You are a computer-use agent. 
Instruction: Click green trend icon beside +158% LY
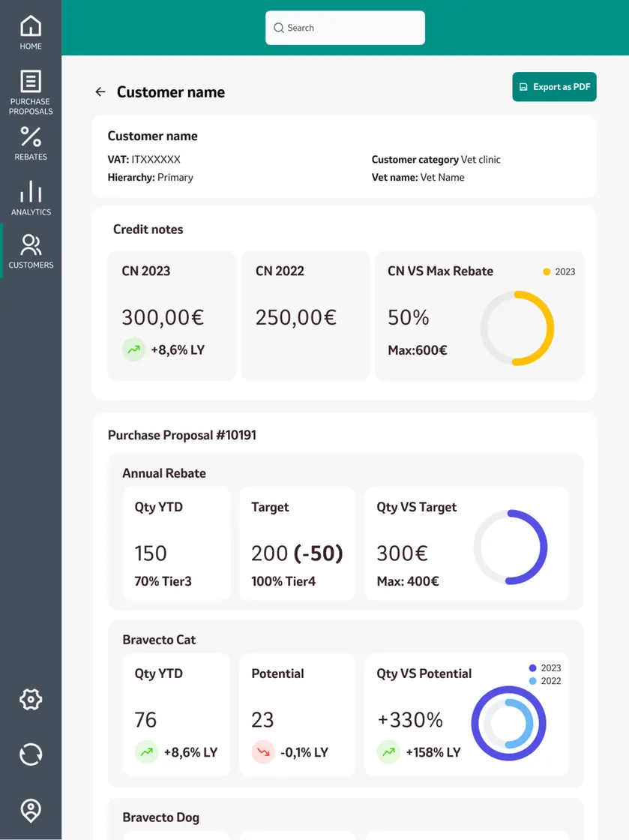(x=388, y=752)
